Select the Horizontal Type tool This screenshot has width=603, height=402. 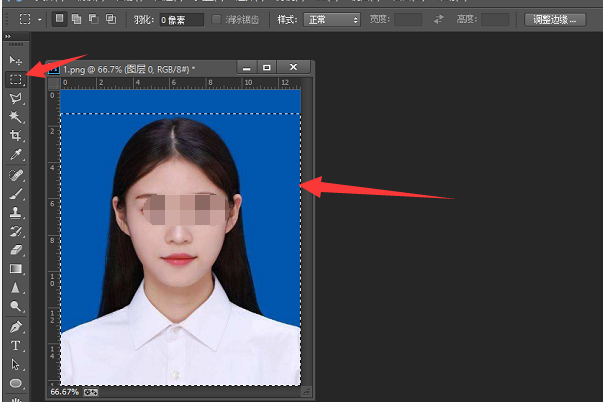click(16, 346)
